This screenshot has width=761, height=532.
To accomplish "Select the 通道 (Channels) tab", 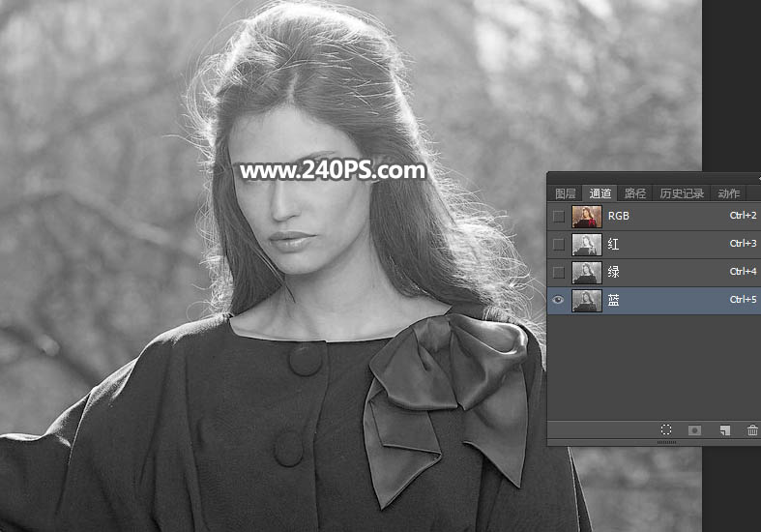I will pyautogui.click(x=600, y=193).
